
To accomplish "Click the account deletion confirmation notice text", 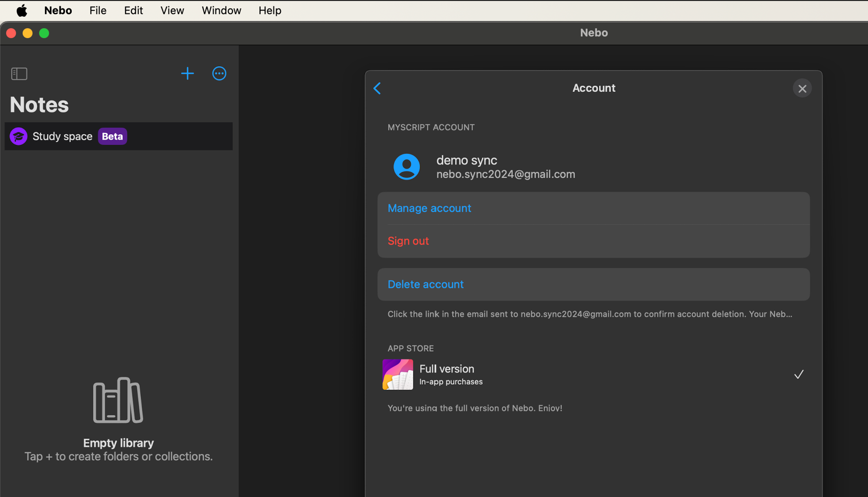I will coord(590,315).
